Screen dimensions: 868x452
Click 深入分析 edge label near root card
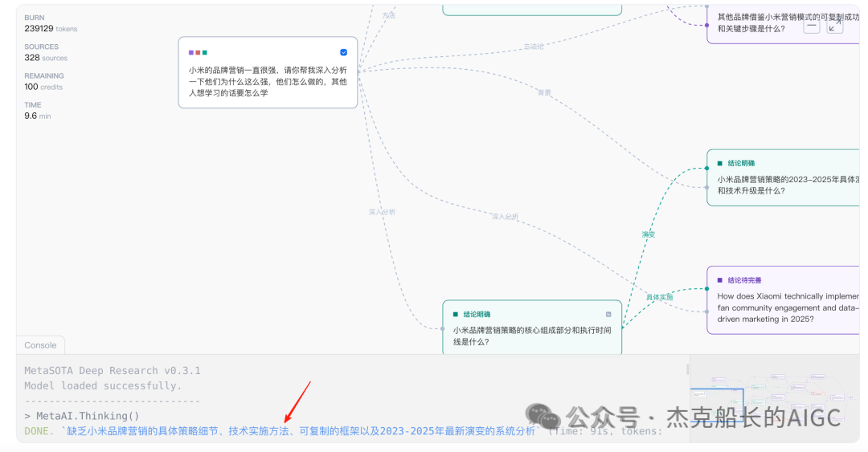(x=382, y=212)
